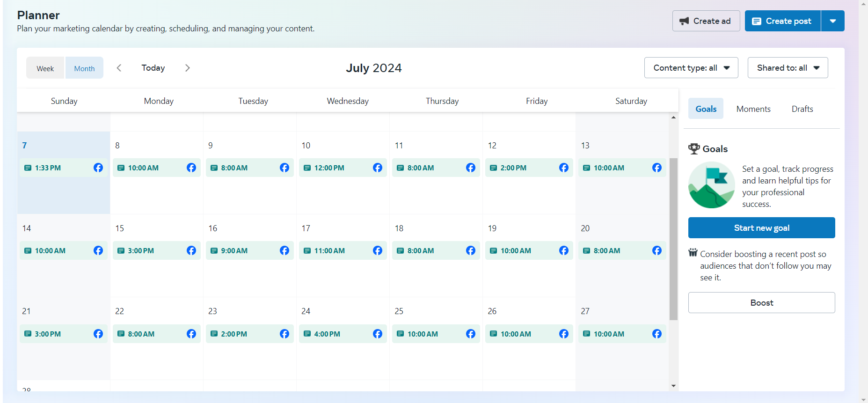Click post icon on July 19 10:00 AM entry
This screenshot has height=403, width=868.
point(493,251)
